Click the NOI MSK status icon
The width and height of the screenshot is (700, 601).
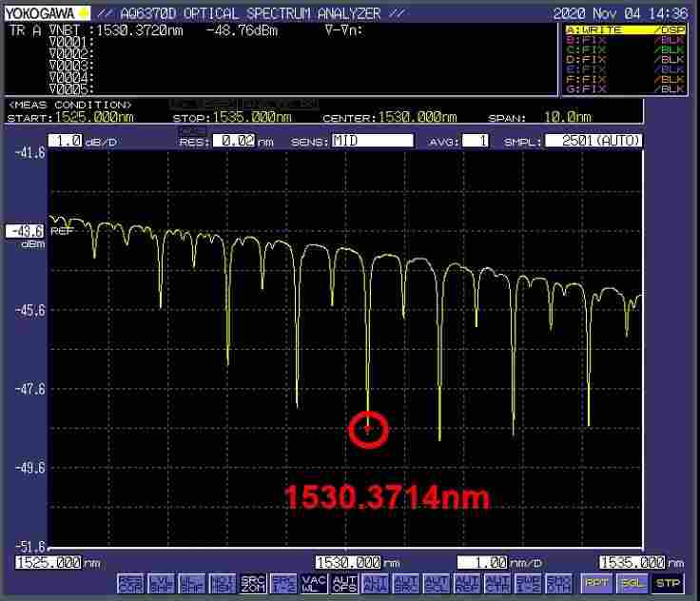tap(222, 583)
